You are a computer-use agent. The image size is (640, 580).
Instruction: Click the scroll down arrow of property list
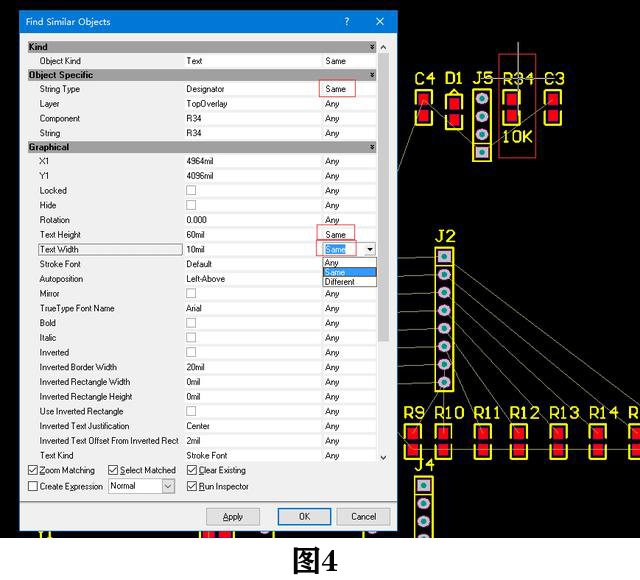click(x=383, y=458)
